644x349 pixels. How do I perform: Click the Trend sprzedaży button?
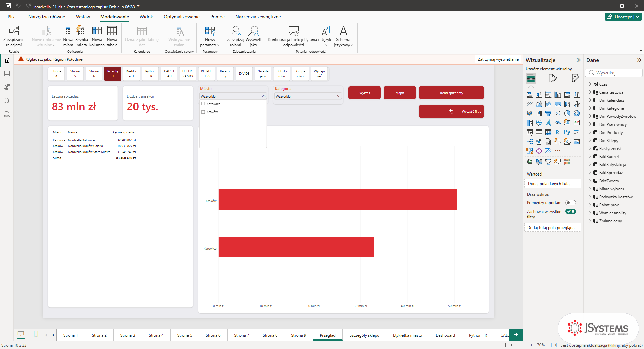[x=451, y=93]
